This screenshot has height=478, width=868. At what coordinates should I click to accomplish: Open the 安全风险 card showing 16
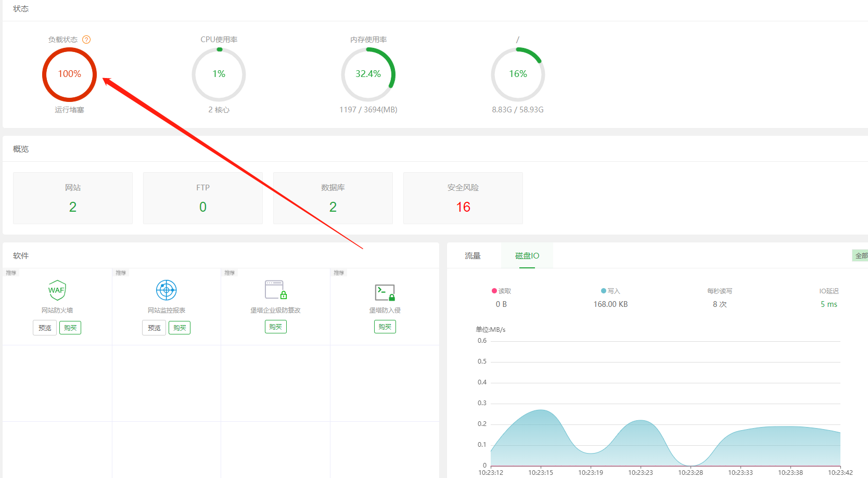pyautogui.click(x=463, y=198)
